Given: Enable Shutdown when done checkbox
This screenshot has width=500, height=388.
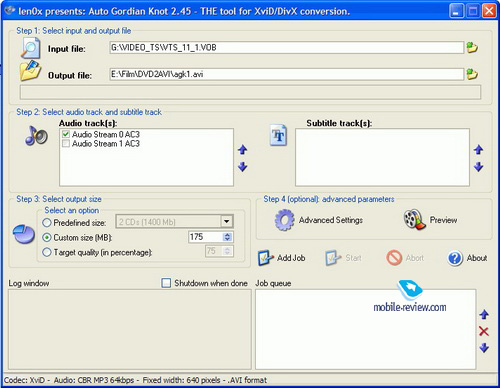Looking at the screenshot, I should click(x=166, y=283).
